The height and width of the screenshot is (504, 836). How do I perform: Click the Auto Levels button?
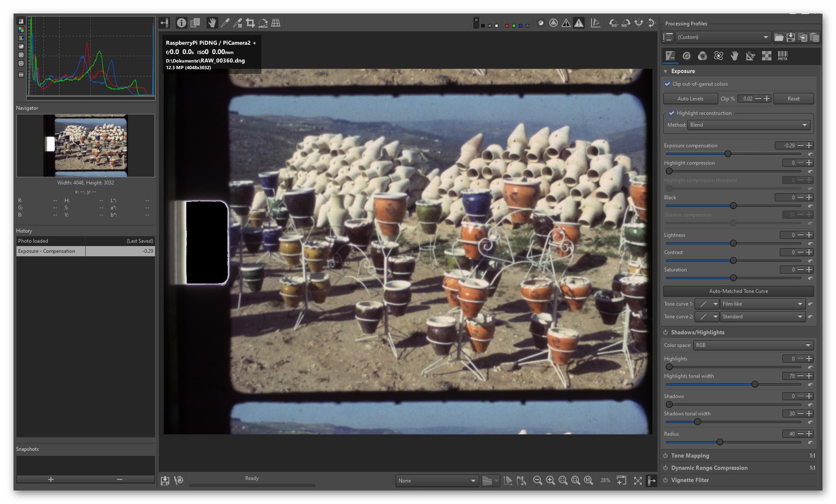pyautogui.click(x=690, y=99)
